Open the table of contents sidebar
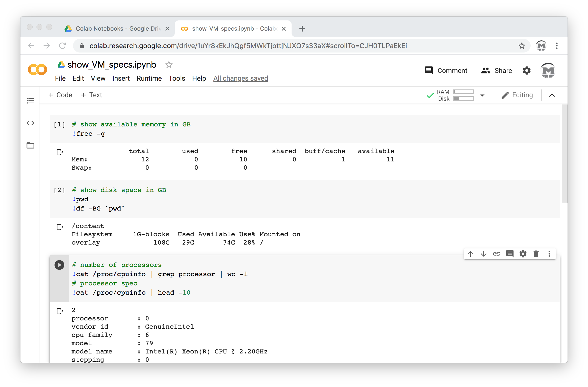The width and height of the screenshot is (588, 387). pyautogui.click(x=30, y=101)
